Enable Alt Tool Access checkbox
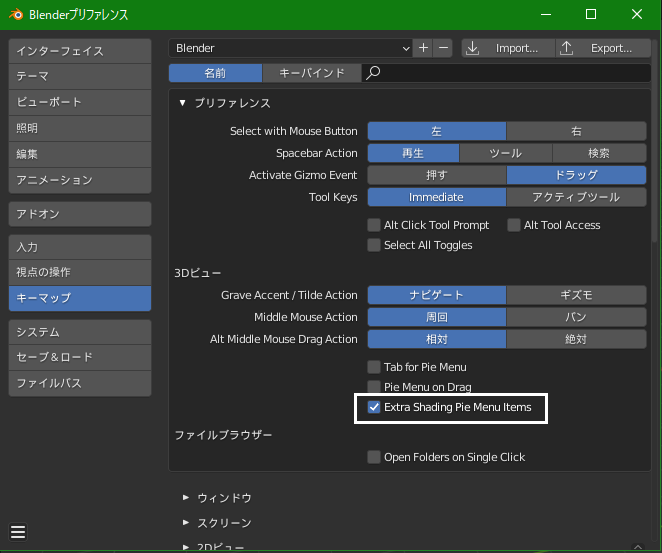 (514, 225)
